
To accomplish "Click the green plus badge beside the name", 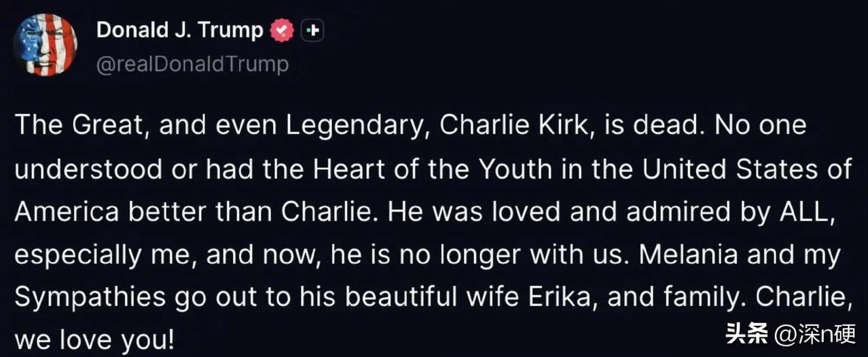I will point(312,31).
